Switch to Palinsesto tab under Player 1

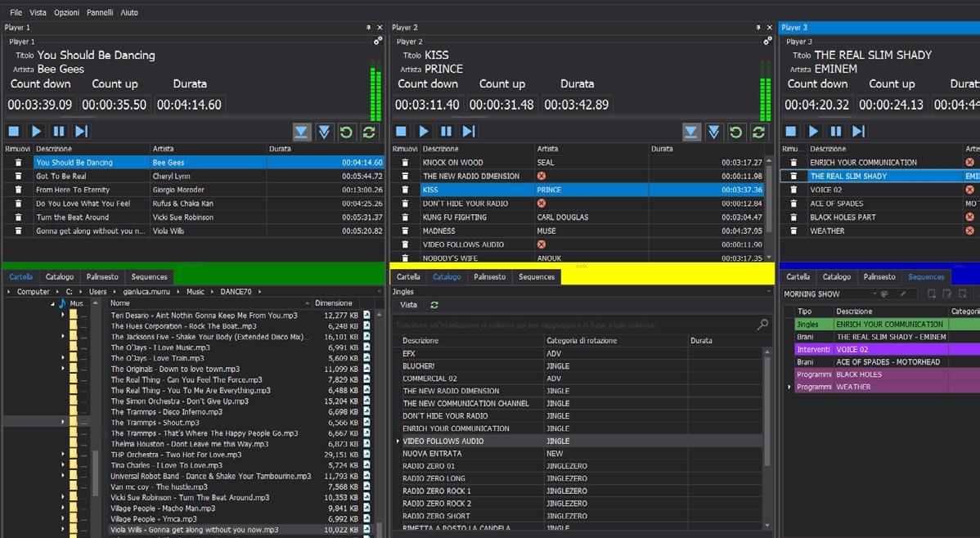point(103,276)
